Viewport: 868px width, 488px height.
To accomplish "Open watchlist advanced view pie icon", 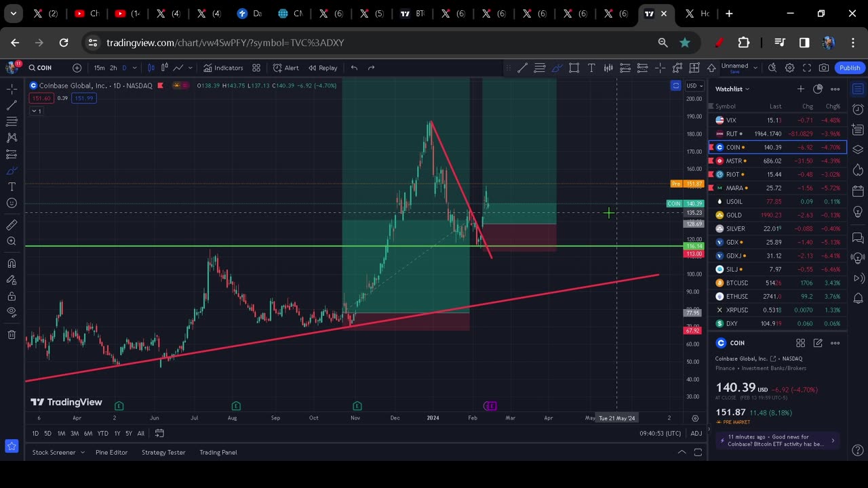I will [x=818, y=89].
